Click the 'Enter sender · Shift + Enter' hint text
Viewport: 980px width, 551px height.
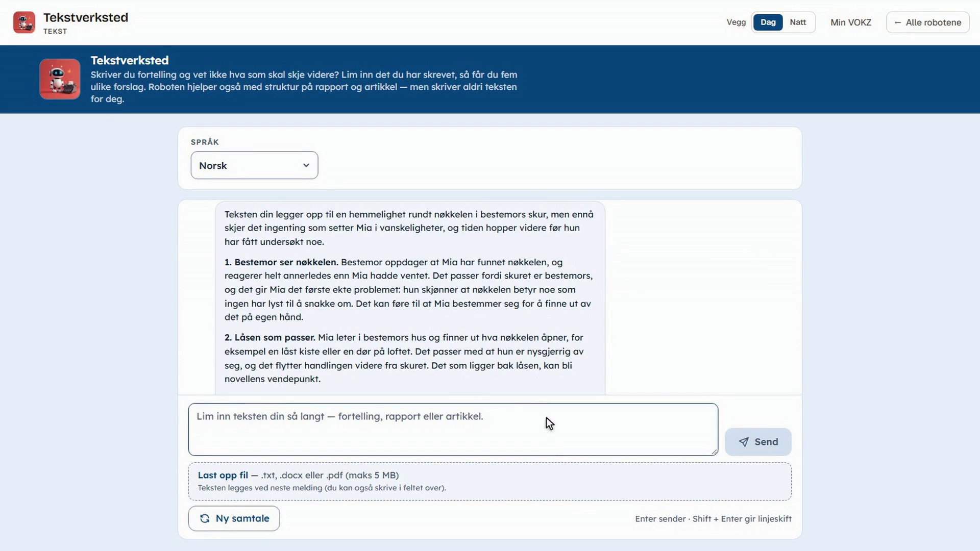point(713,519)
